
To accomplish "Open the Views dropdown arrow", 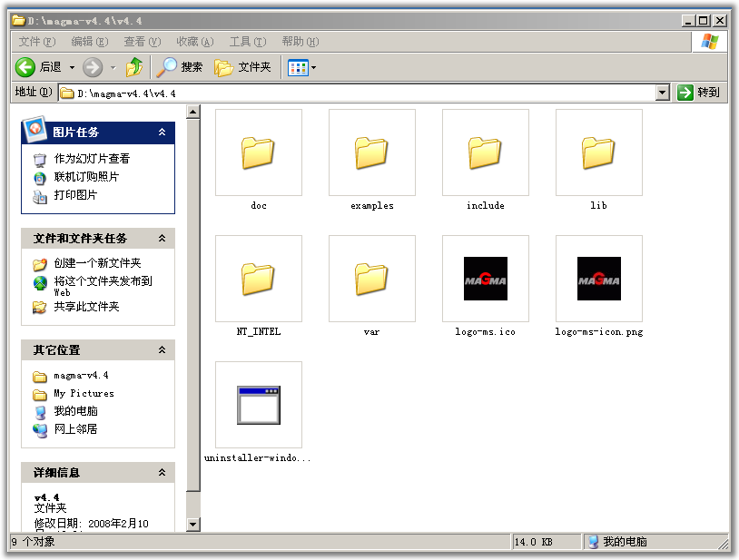I will 313,68.
